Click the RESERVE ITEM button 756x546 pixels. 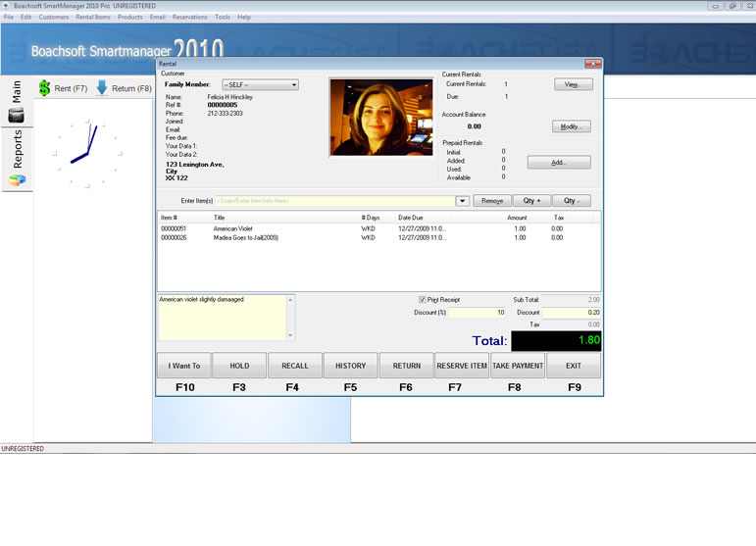pos(462,366)
